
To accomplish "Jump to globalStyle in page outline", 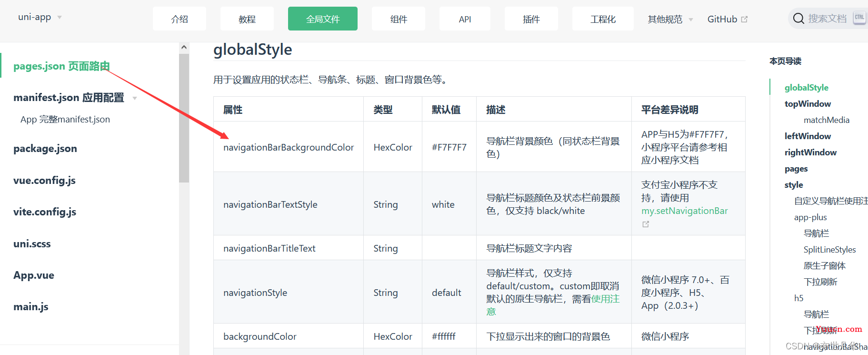I will (806, 87).
